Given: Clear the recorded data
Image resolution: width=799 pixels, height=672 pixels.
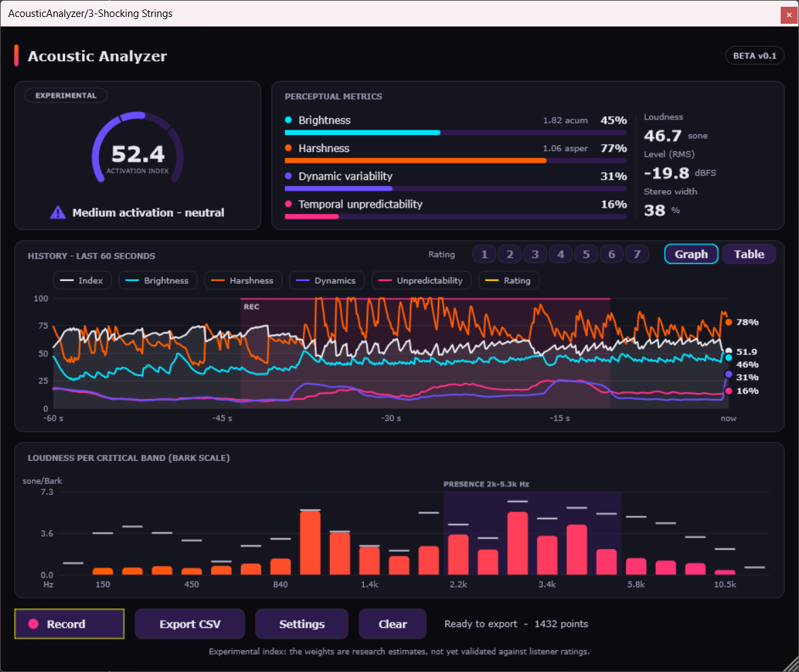Looking at the screenshot, I should point(392,624).
